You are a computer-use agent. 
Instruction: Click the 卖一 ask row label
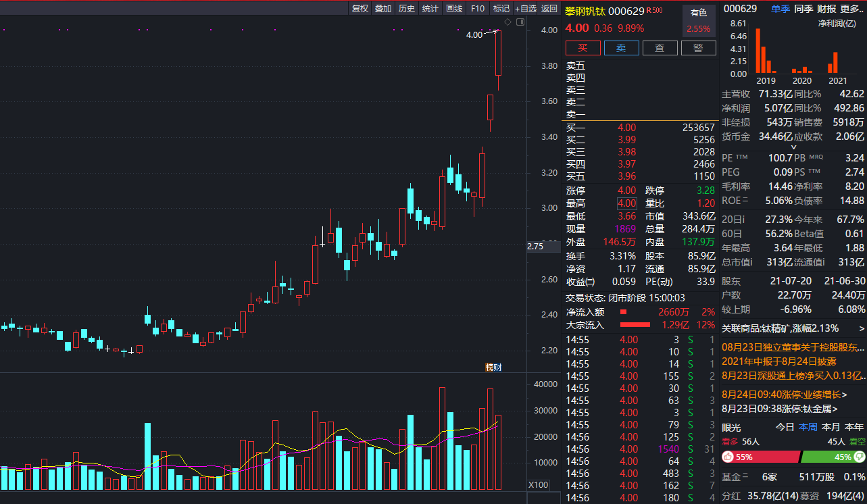click(576, 114)
